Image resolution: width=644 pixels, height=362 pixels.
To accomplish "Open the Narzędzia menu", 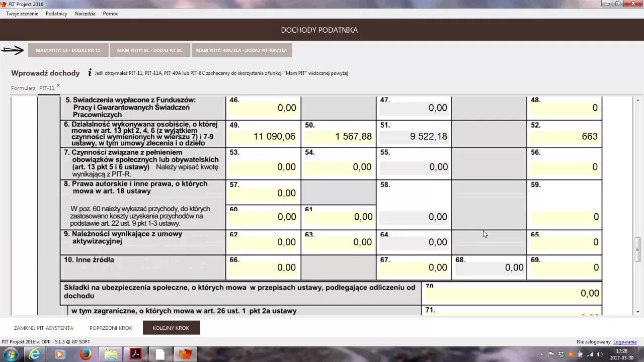I will pos(85,14).
